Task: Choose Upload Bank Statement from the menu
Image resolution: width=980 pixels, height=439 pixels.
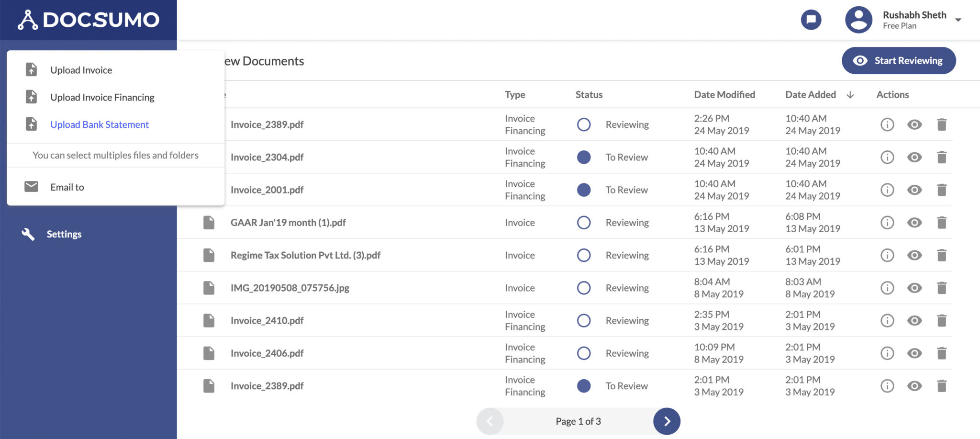Action: [x=99, y=124]
